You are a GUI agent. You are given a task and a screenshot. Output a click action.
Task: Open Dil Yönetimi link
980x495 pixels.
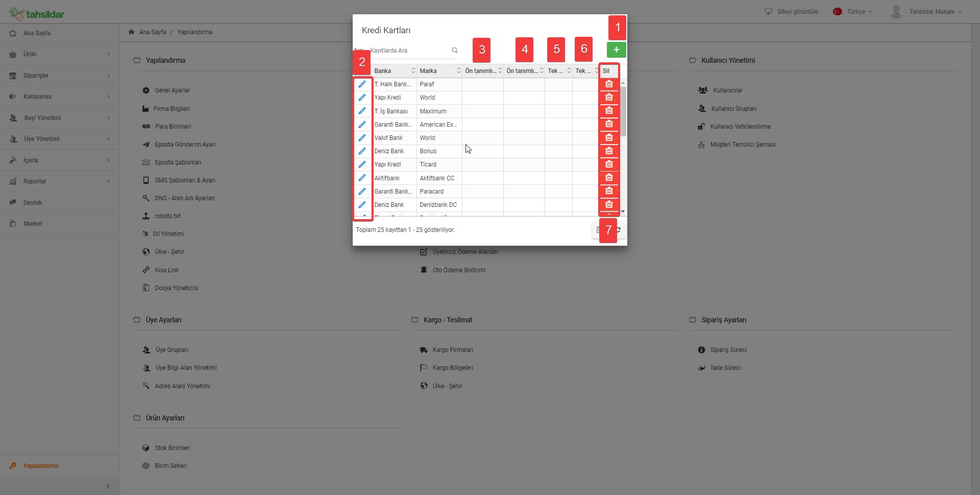pyautogui.click(x=168, y=234)
